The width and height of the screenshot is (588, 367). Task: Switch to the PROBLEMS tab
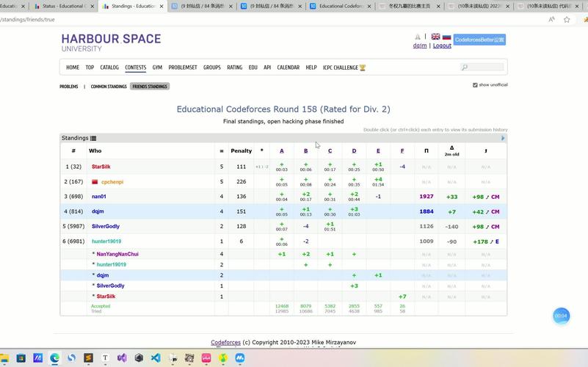(69, 87)
